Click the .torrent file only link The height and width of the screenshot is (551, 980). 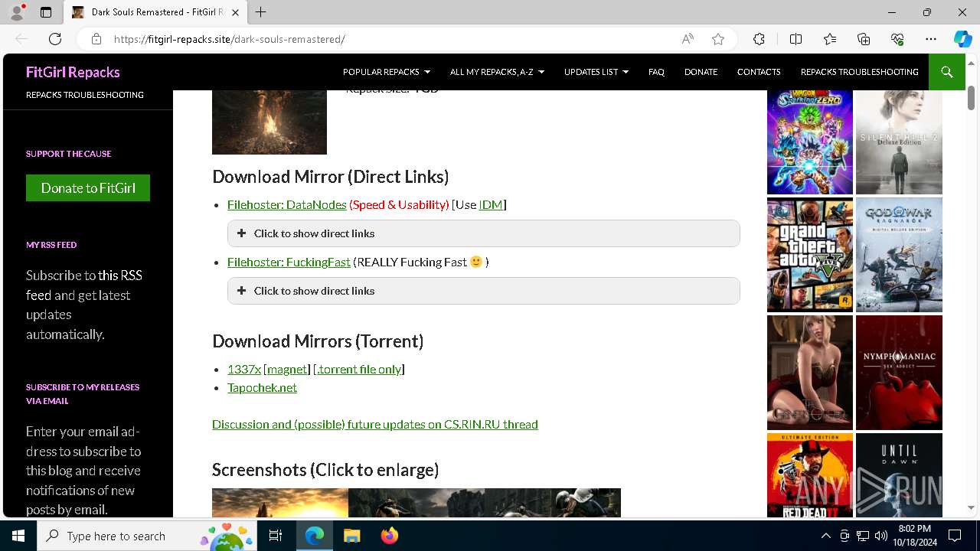(x=359, y=369)
